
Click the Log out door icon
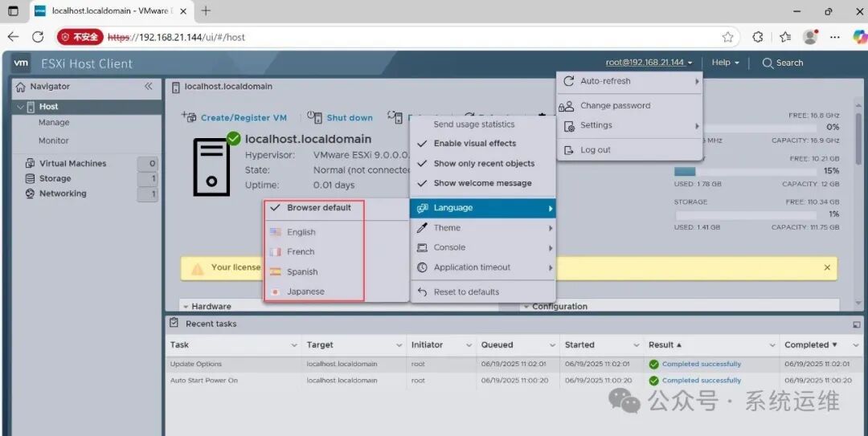coord(568,150)
